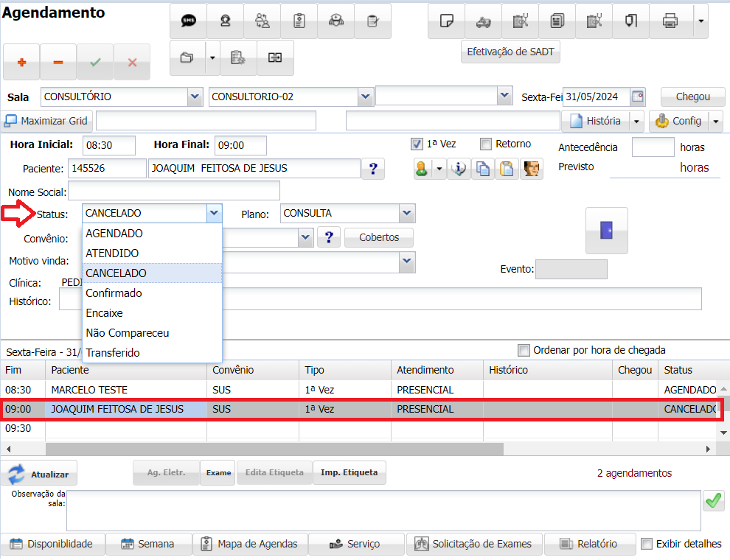Click the blue door icon button
730x560 pixels.
pyautogui.click(x=606, y=231)
